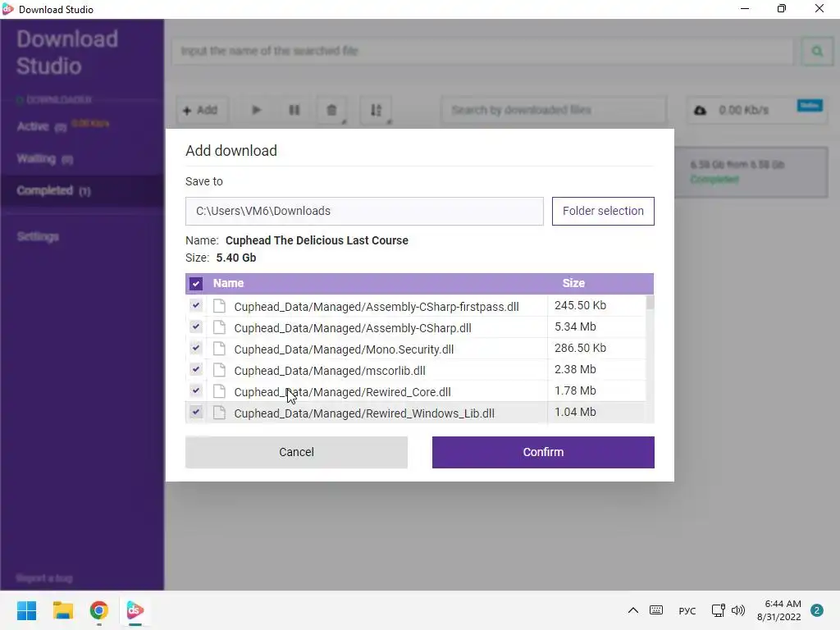Open Settings in the sidebar
The image size is (840, 630).
pos(38,236)
